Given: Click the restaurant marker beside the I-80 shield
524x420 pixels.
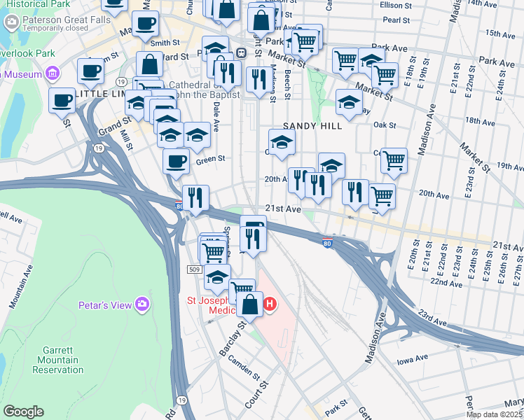Looking at the screenshot, I should tap(196, 199).
